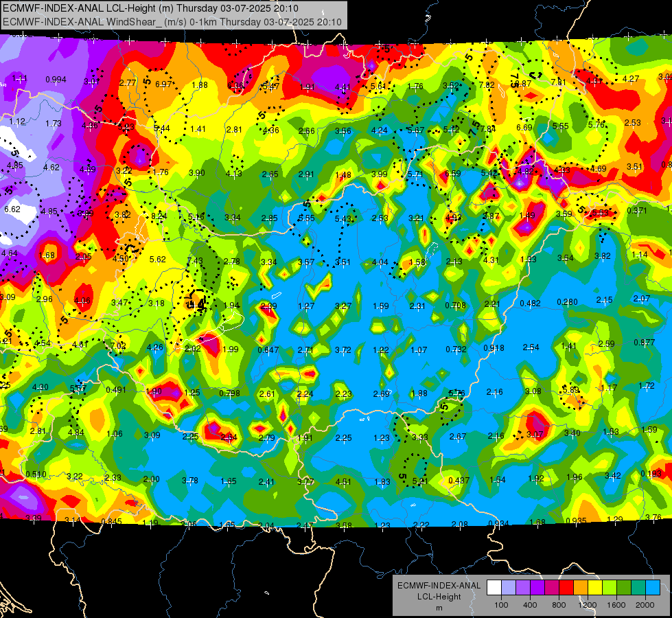Select the shear value 6.59

[452, 173]
